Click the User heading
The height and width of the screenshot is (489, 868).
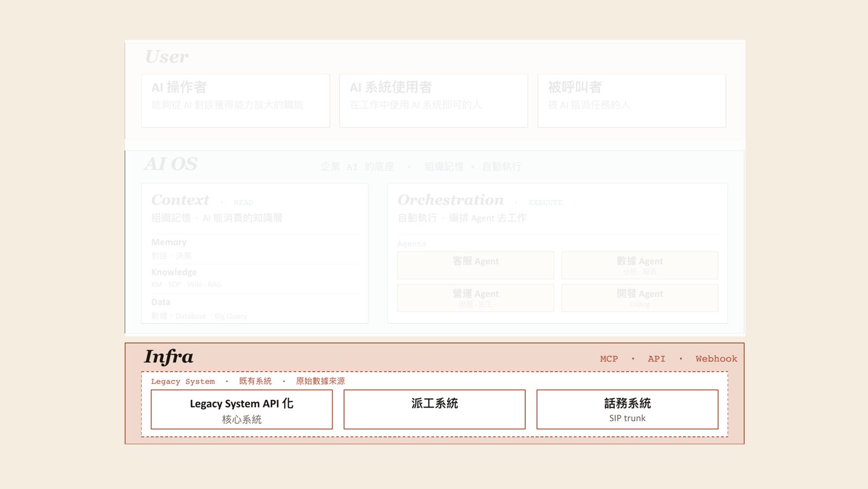click(x=167, y=56)
